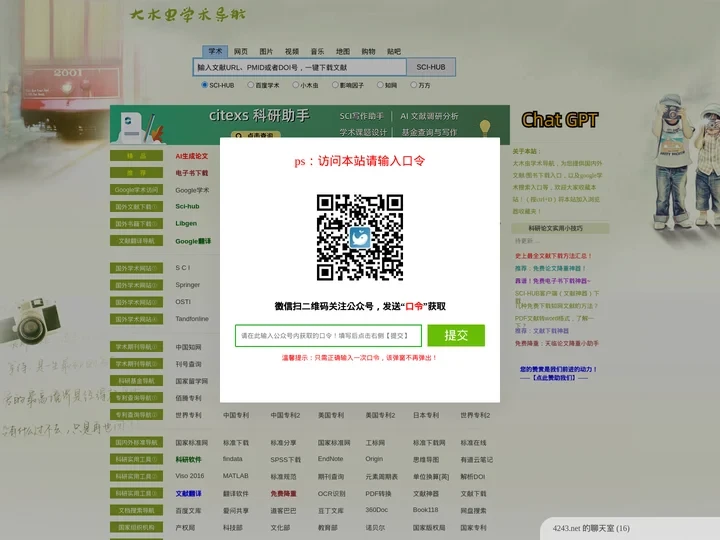Open the 网页 search tab

(x=241, y=51)
